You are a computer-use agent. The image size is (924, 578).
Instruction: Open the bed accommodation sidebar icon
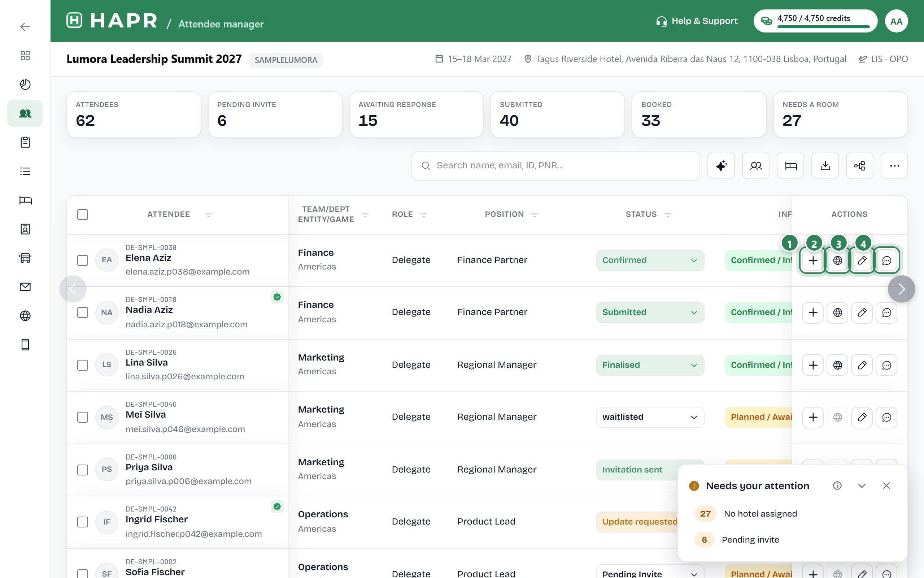click(x=25, y=200)
